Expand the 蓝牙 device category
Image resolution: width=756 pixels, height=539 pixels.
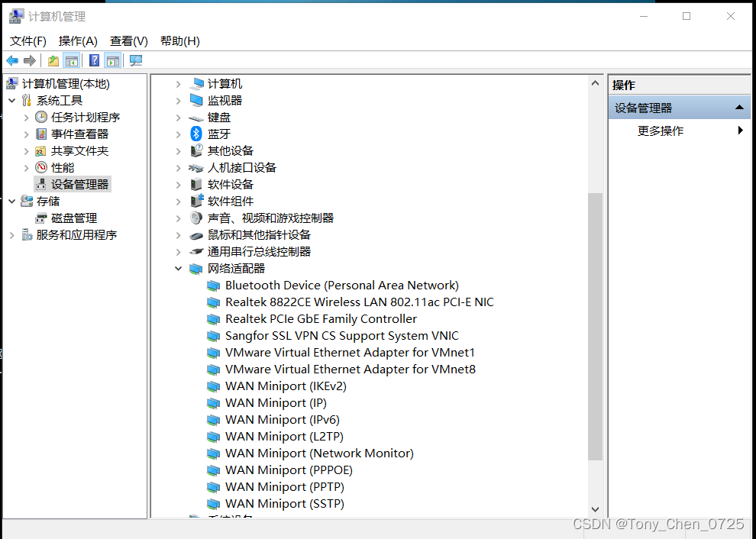tap(179, 134)
